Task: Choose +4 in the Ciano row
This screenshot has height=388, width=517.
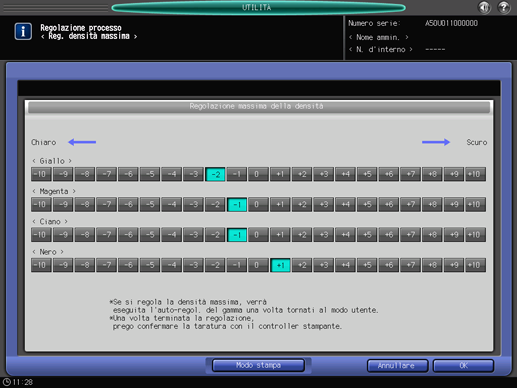Action: [346, 235]
